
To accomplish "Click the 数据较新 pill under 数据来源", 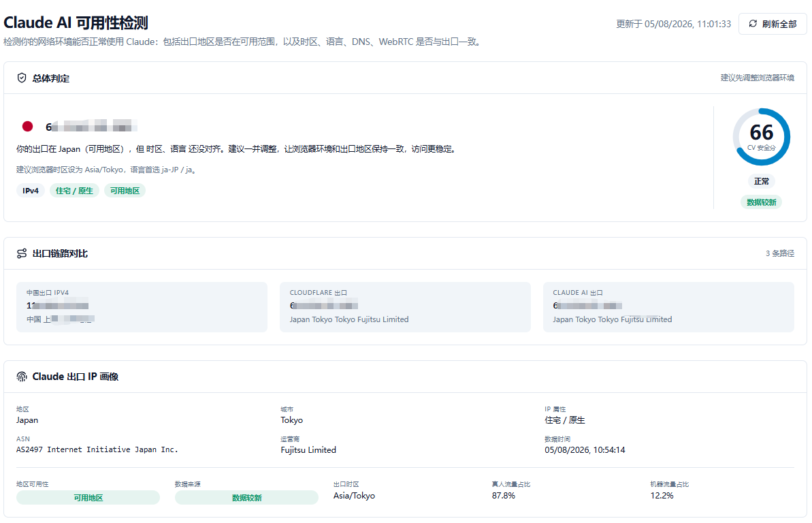I will coord(246,498).
